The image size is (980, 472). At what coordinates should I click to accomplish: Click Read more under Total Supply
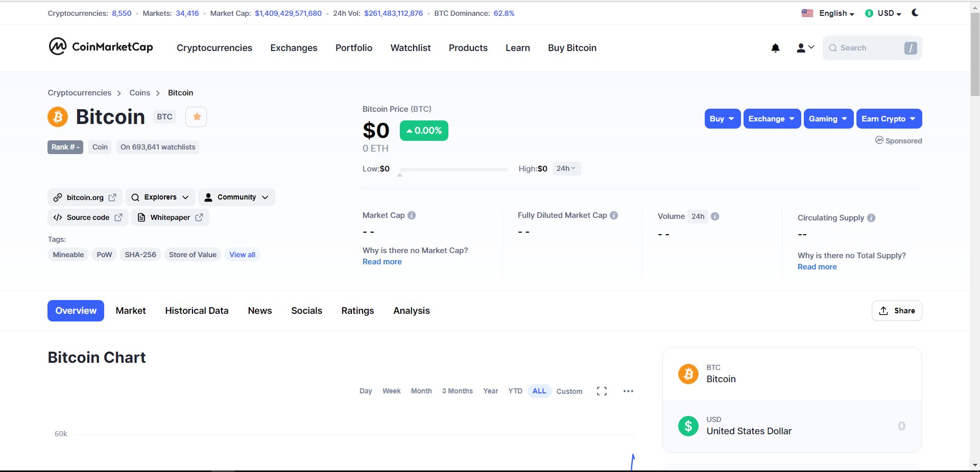click(817, 267)
